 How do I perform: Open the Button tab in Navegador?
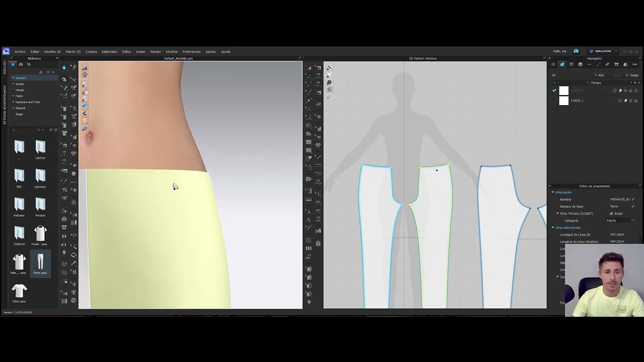pos(580,64)
